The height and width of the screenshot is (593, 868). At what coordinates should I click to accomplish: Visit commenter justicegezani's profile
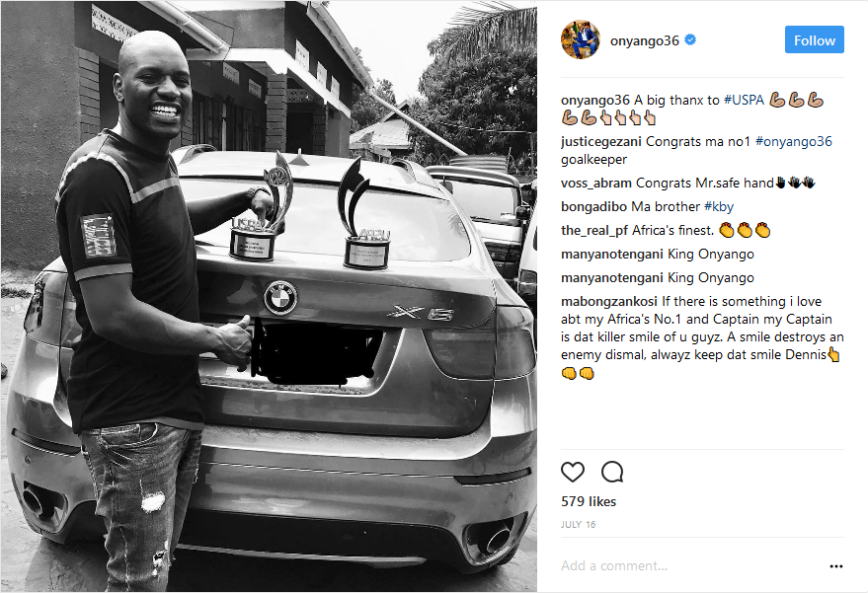tap(601, 142)
